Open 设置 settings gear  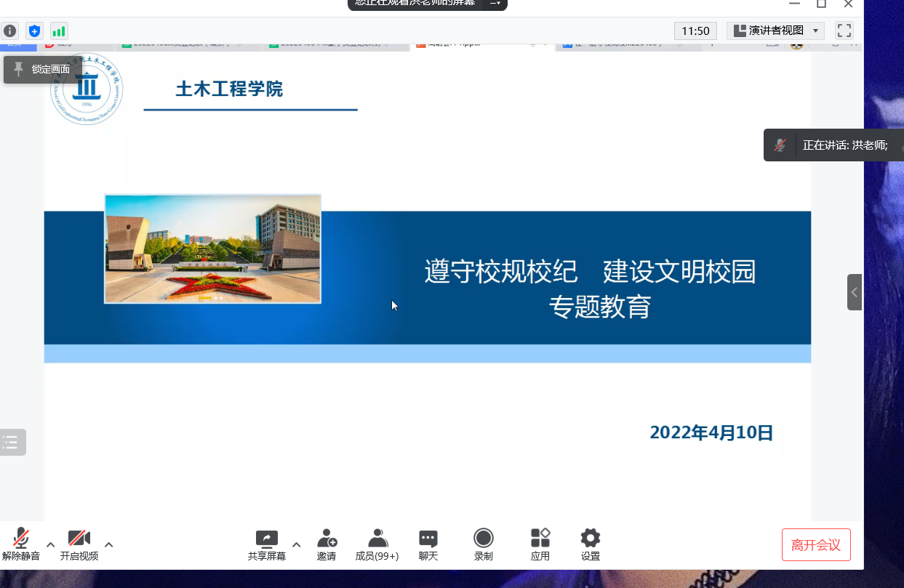(x=591, y=539)
